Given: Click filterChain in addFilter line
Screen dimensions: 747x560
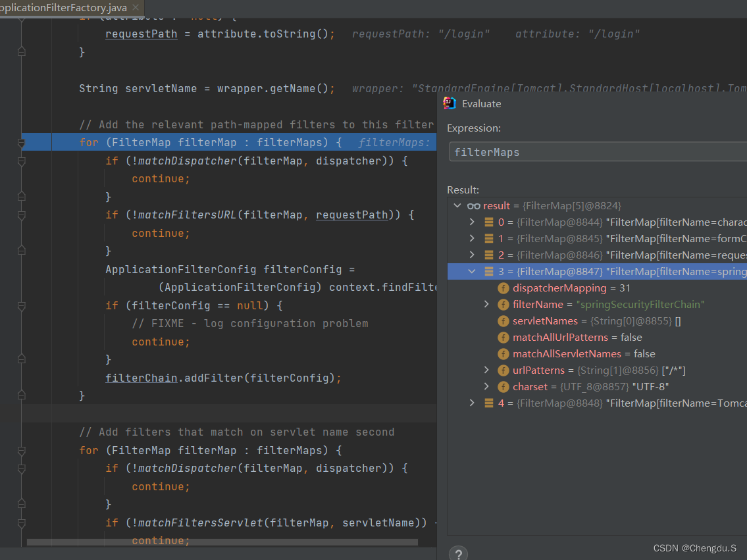Looking at the screenshot, I should 141,378.
